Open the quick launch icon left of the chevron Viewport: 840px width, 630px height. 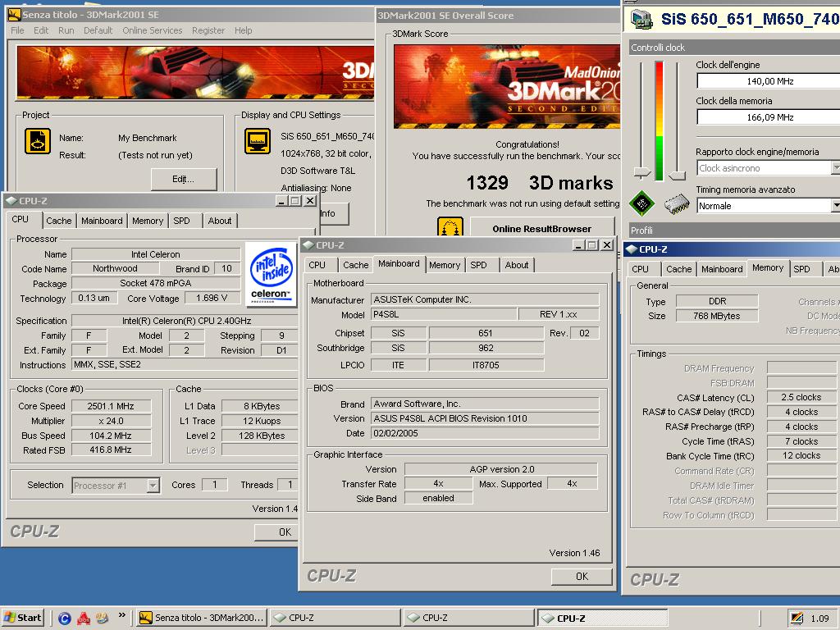(102, 619)
